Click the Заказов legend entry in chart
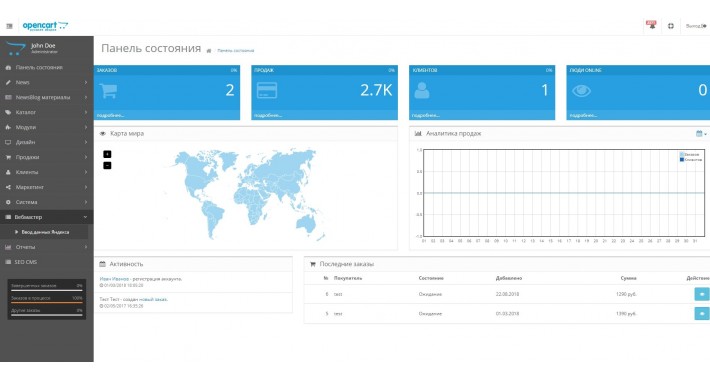710x380 pixels. [x=690, y=154]
